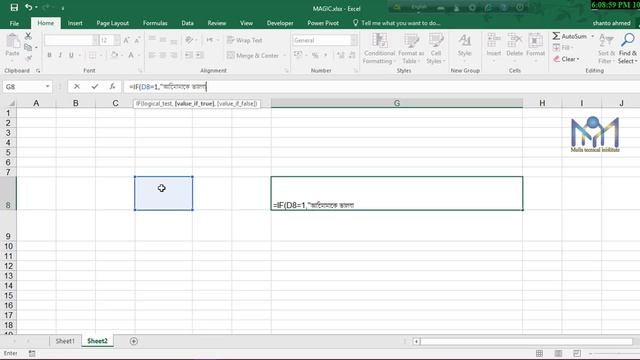
Task: Click the Copy icon in Clipboard group
Action: [x=28, y=47]
